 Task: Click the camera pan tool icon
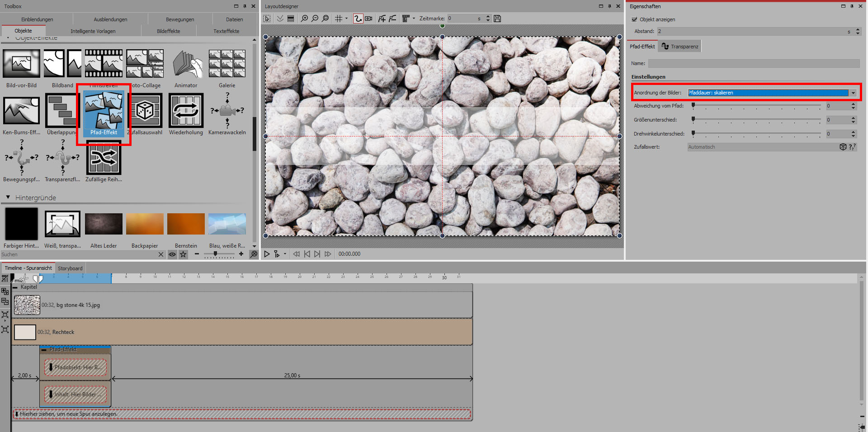(x=369, y=19)
